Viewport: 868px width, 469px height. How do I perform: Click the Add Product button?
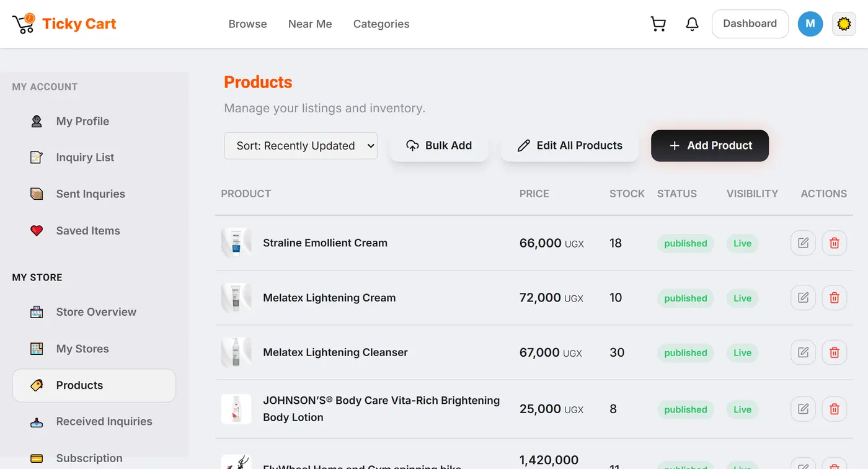[710, 146]
